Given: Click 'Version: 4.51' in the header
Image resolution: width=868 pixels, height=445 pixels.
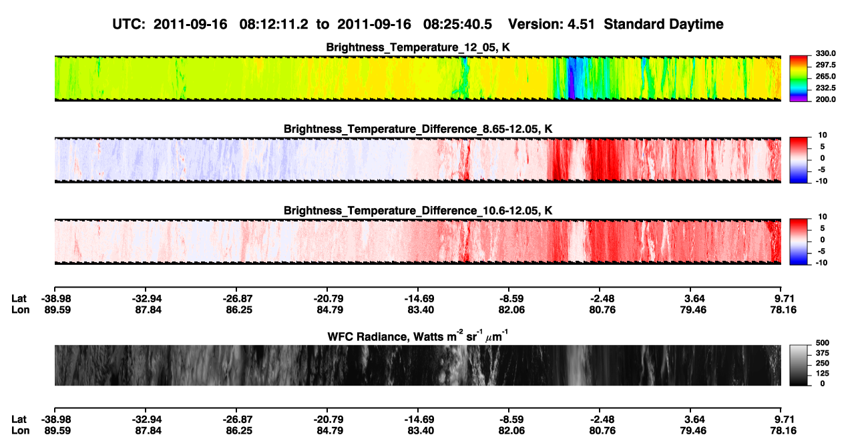Looking at the screenshot, I should (550, 24).
